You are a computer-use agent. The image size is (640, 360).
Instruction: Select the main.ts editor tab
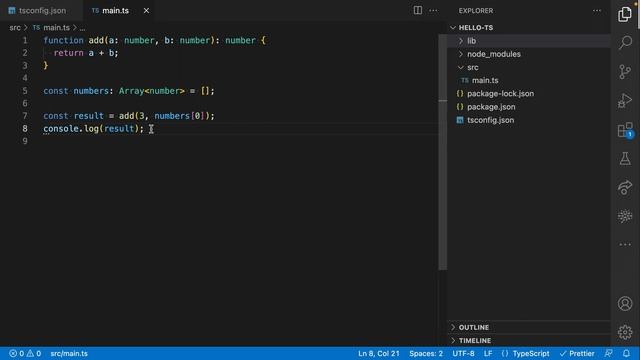point(116,11)
